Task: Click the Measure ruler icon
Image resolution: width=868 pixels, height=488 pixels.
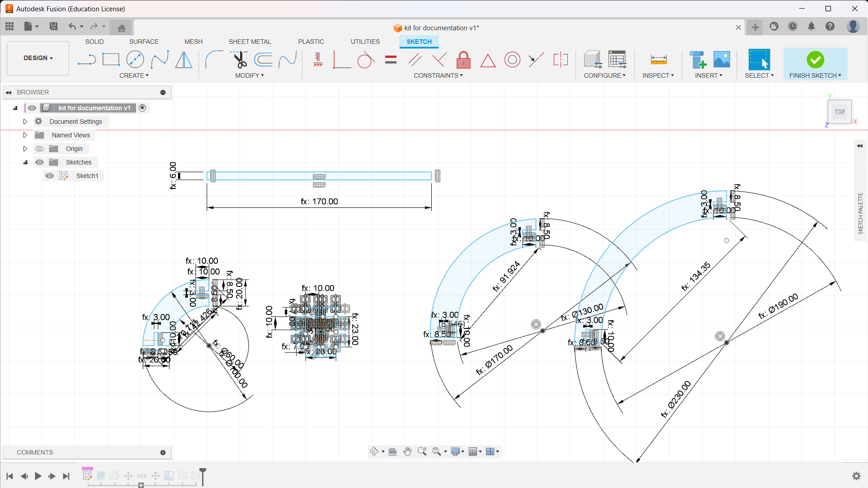Action: [658, 60]
